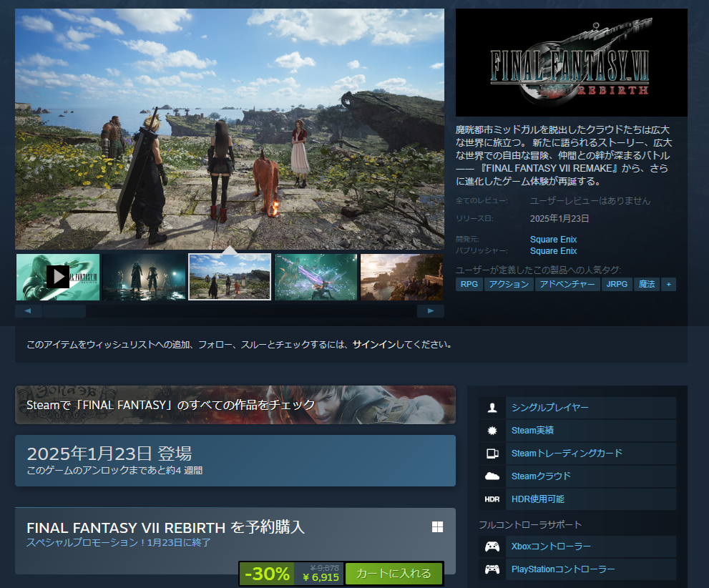
Task: Select the 魔法 tag
Action: [x=647, y=284]
